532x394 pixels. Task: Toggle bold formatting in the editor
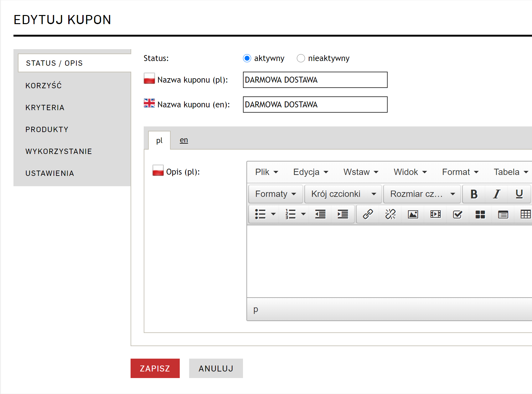(474, 194)
